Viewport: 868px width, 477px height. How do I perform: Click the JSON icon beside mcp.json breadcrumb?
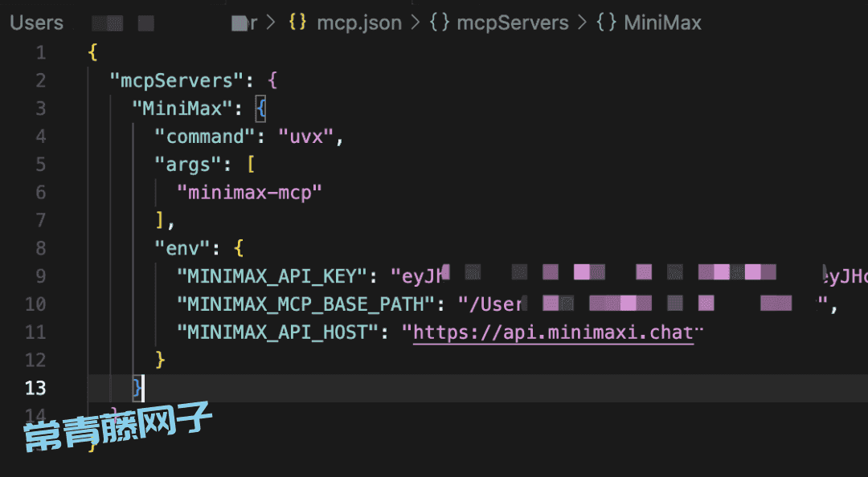tap(298, 22)
